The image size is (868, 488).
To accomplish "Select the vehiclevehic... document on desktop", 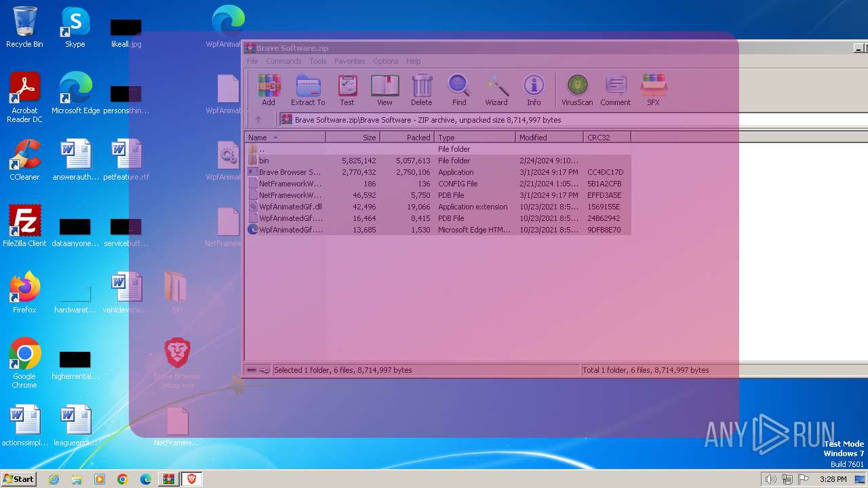I will [x=126, y=293].
